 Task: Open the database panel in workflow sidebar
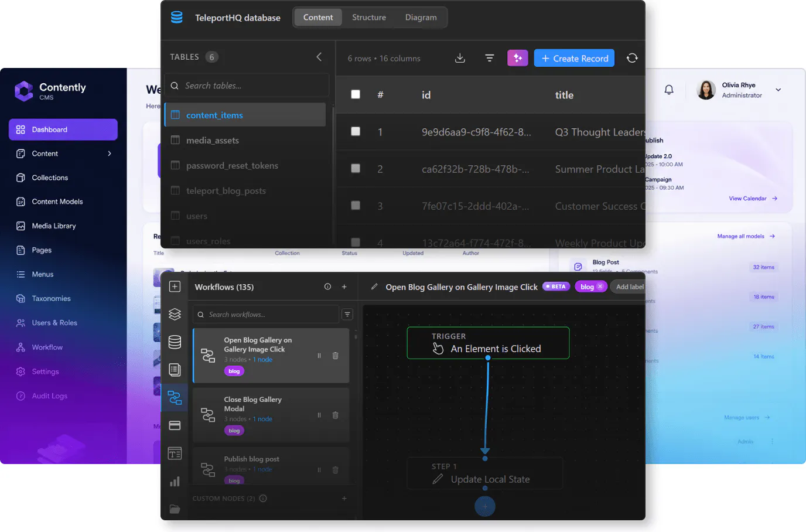tap(175, 342)
